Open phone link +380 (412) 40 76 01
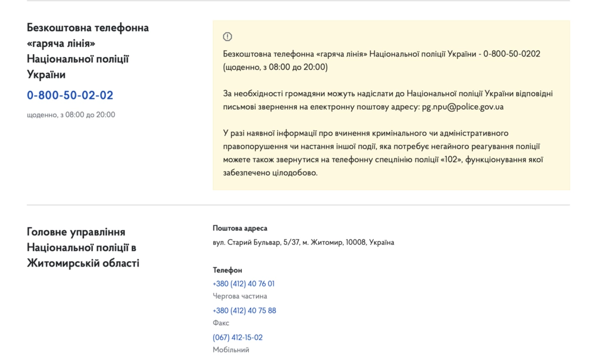This screenshot has height=364, width=592. 243,284
